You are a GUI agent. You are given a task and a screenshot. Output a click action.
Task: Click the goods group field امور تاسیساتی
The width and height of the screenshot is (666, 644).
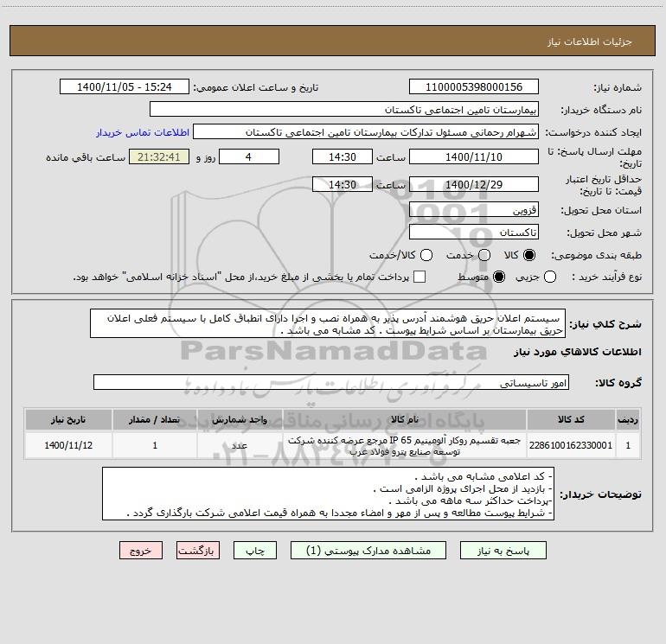click(x=331, y=382)
